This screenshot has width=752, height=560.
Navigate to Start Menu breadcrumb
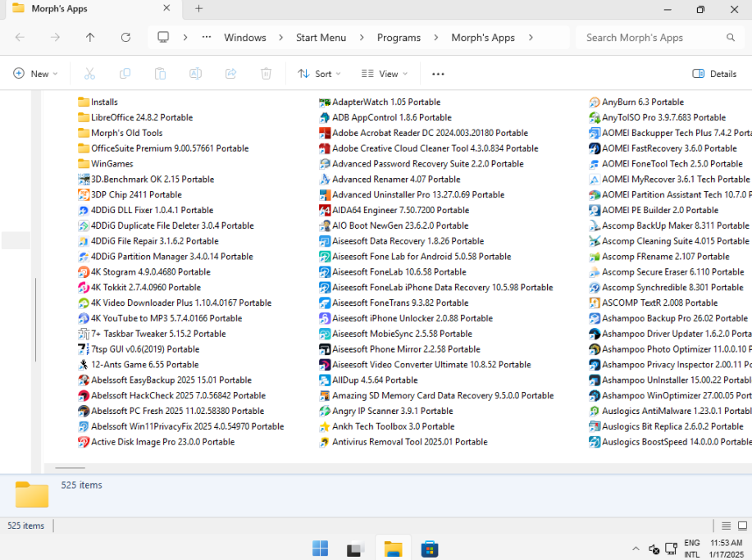[321, 38]
